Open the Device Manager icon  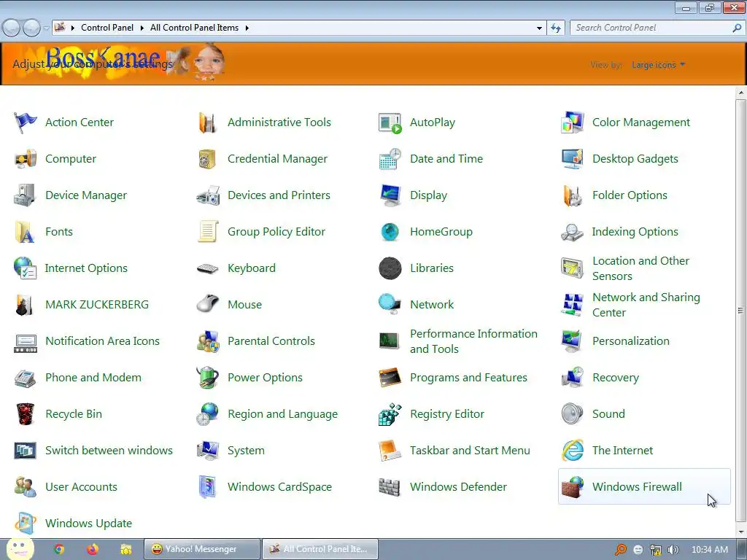[x=25, y=195]
